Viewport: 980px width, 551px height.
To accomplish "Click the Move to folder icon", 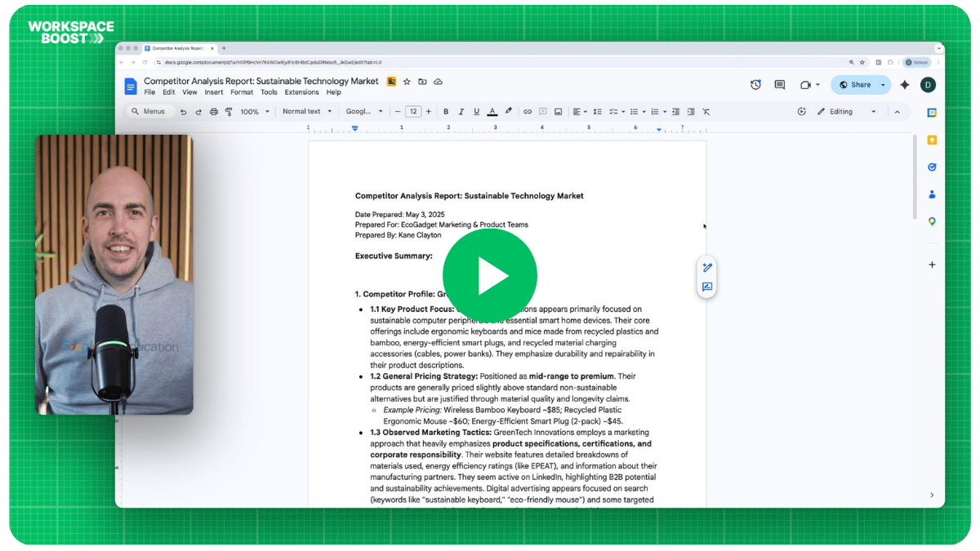I will [x=422, y=82].
